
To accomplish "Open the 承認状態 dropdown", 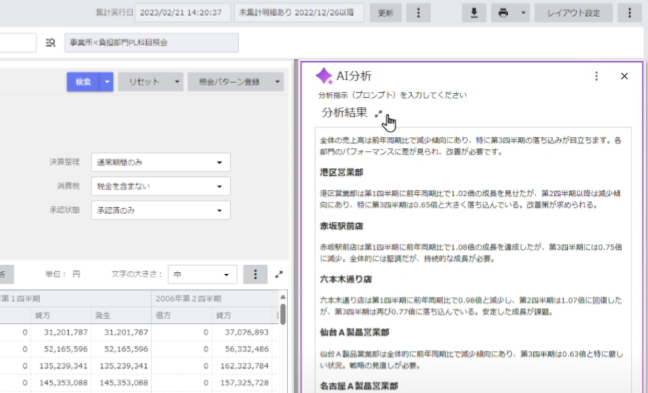I will click(161, 210).
